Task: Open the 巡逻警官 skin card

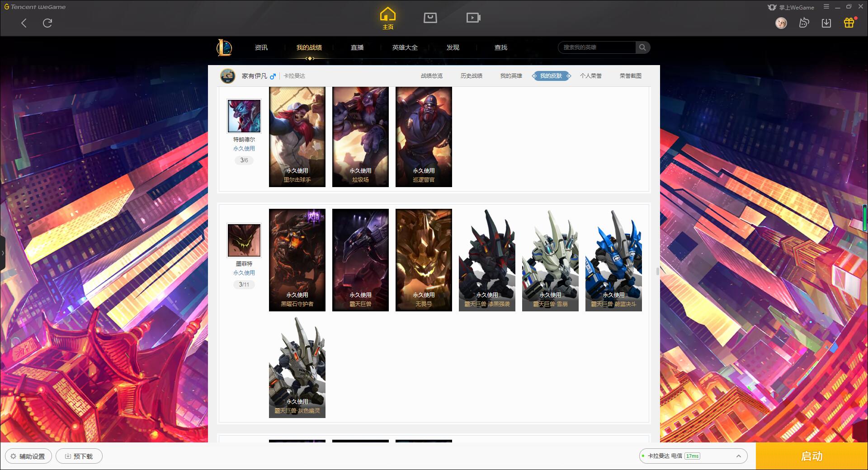Action: pyautogui.click(x=424, y=137)
